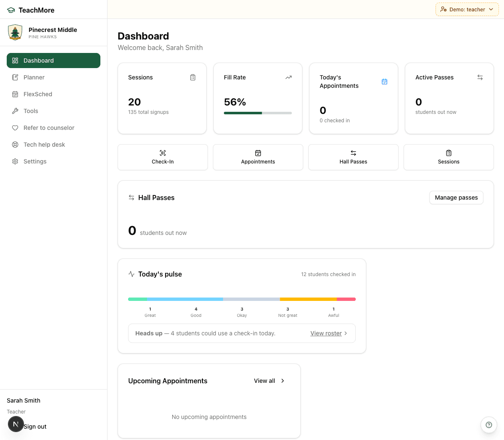
Task: Open the Sessions quick action button
Action: pyautogui.click(x=449, y=157)
